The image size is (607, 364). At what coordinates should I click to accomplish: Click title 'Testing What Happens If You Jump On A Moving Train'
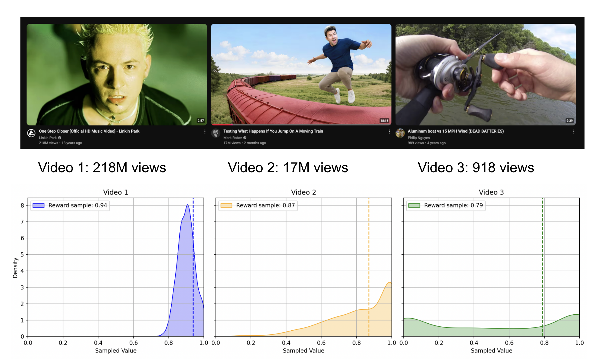coord(273,131)
